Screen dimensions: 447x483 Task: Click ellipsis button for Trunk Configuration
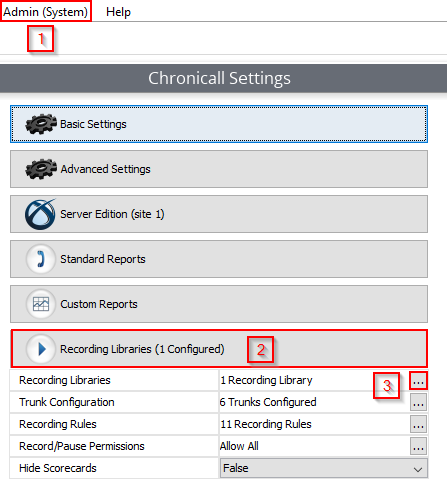pos(418,402)
